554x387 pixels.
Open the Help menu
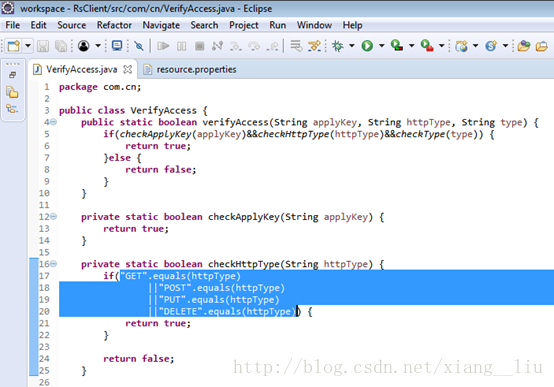pos(352,25)
